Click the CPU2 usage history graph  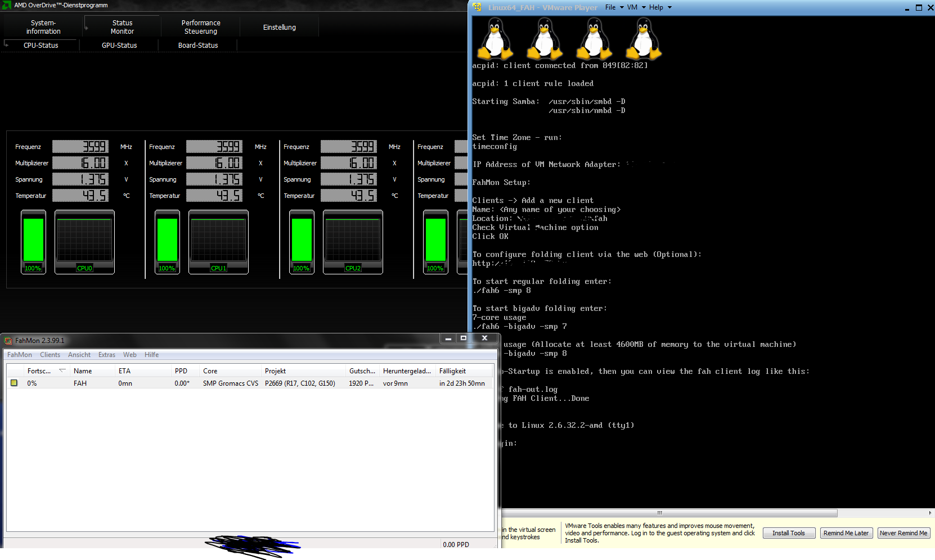click(353, 242)
